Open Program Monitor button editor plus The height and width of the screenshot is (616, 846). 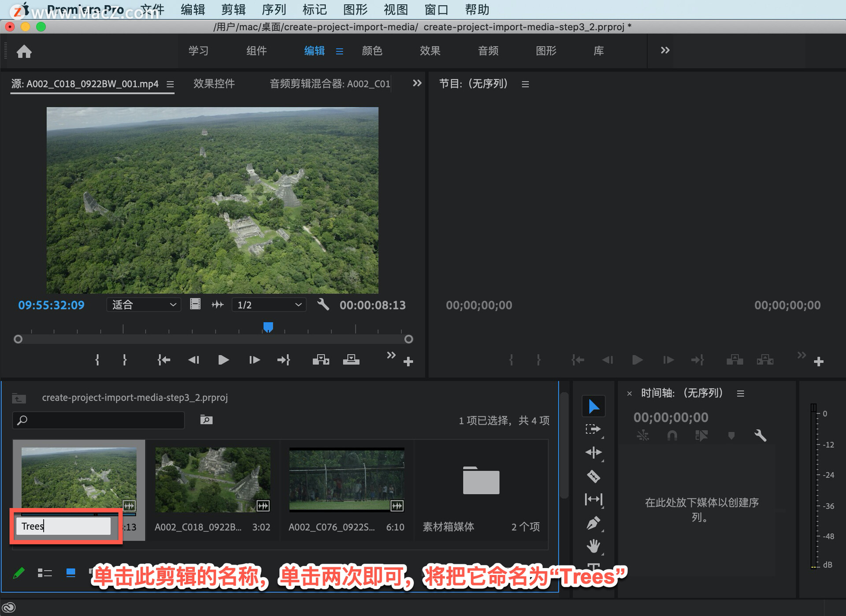[x=819, y=362]
